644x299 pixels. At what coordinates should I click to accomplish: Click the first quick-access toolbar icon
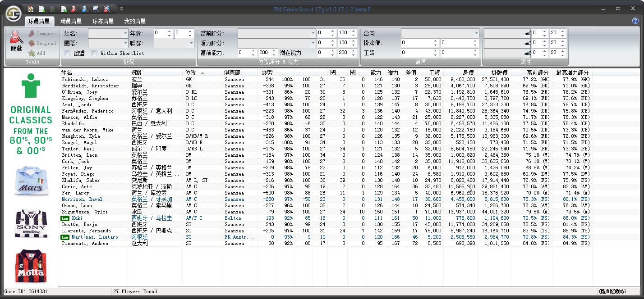tap(31, 9)
